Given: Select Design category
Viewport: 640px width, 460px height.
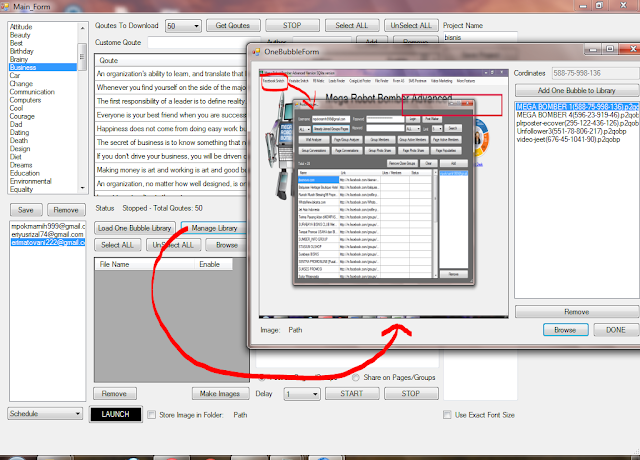Looking at the screenshot, I should pos(20,149).
